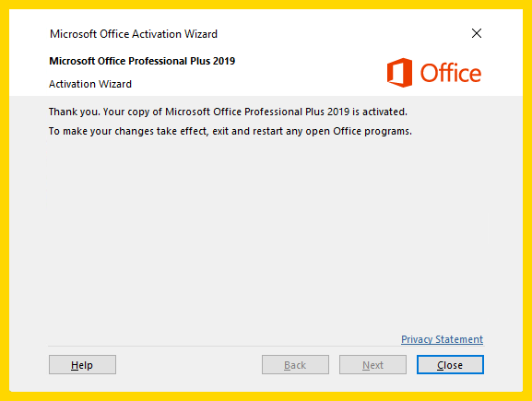The width and height of the screenshot is (532, 401).
Task: Dismiss the wizard with the X icon
Action: tap(477, 33)
